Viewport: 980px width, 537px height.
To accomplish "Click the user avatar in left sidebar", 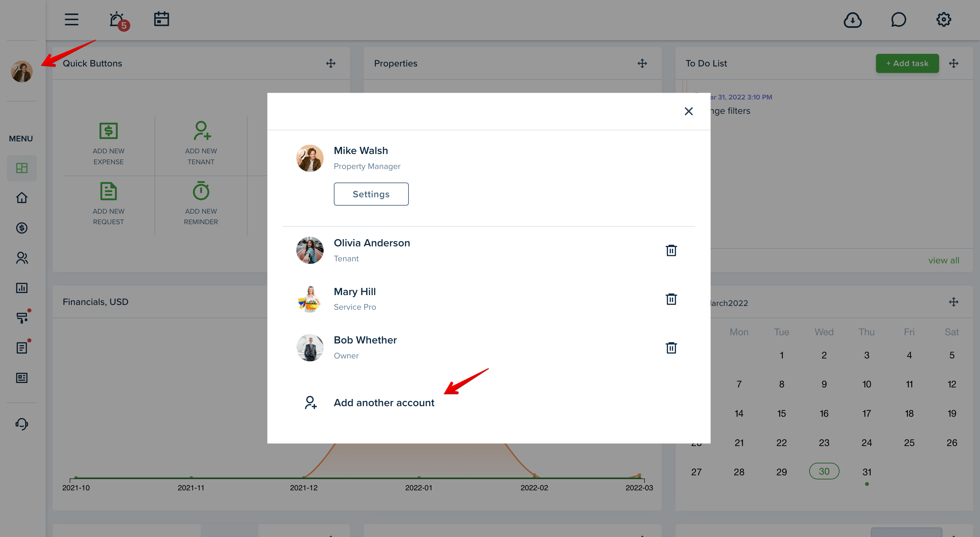I will (x=22, y=71).
